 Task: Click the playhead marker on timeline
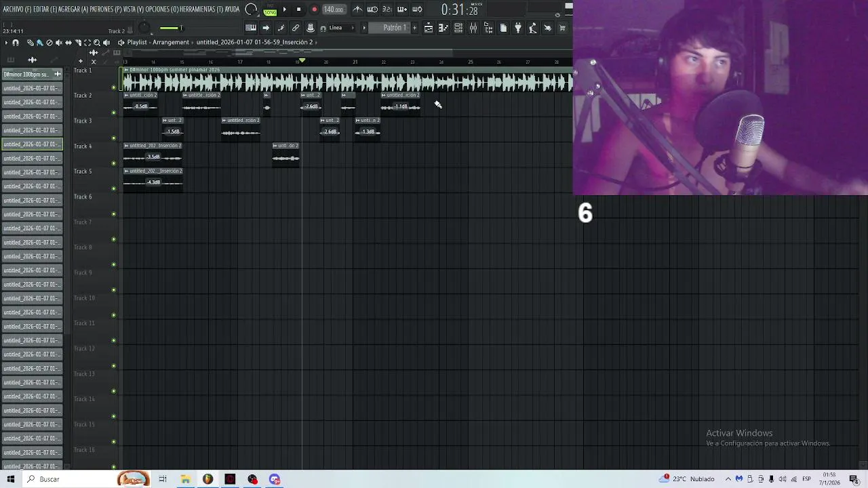(302, 61)
